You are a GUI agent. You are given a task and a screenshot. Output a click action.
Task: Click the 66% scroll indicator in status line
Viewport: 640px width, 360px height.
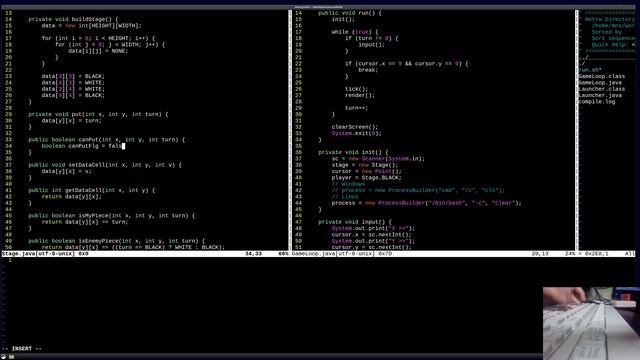click(283, 253)
